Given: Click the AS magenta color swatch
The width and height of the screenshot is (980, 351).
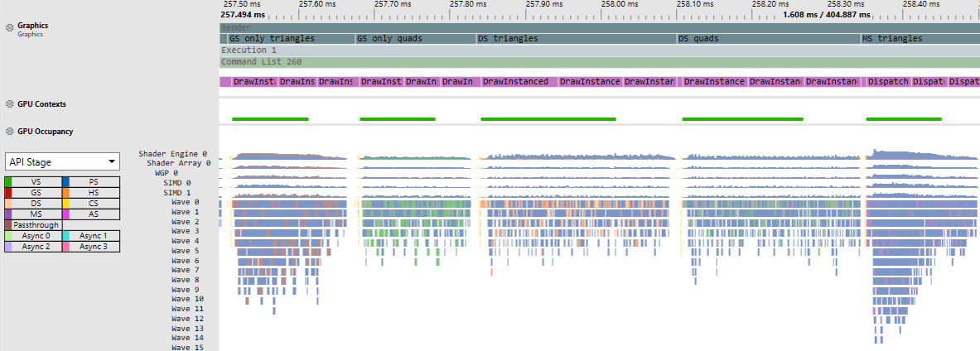Looking at the screenshot, I should 66,214.
